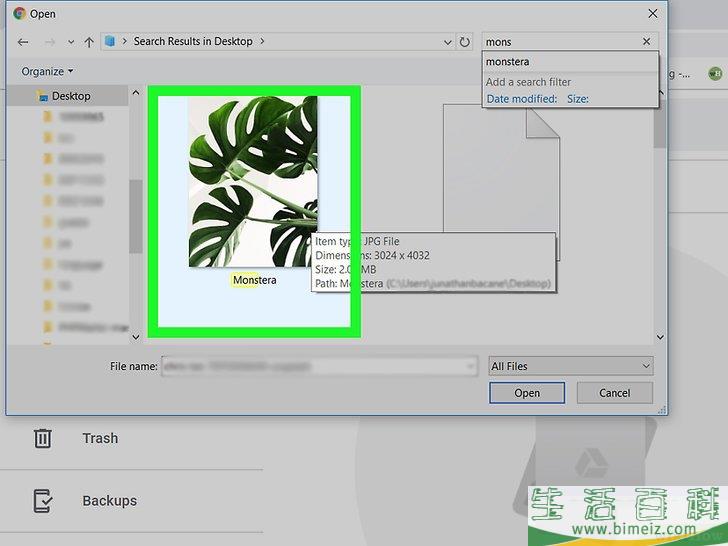Screen dimensions: 728x546
Task: Click the File name input field
Action: [x=319, y=366]
